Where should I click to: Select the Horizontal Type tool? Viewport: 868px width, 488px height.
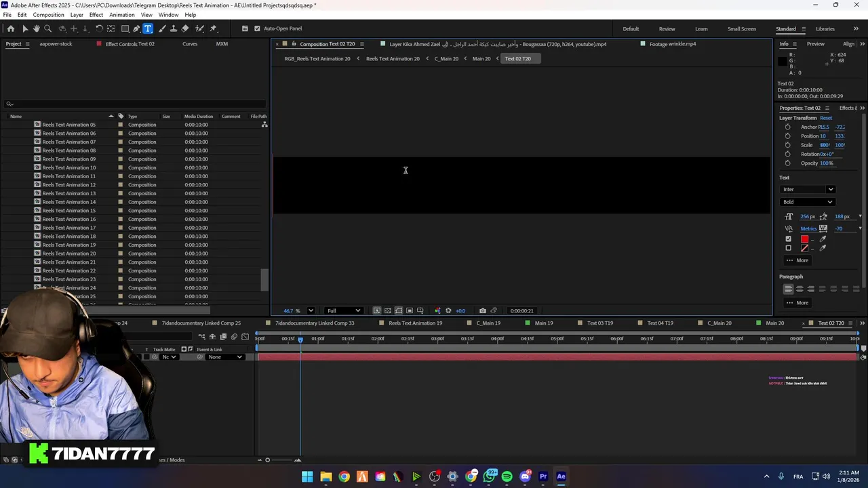(148, 28)
